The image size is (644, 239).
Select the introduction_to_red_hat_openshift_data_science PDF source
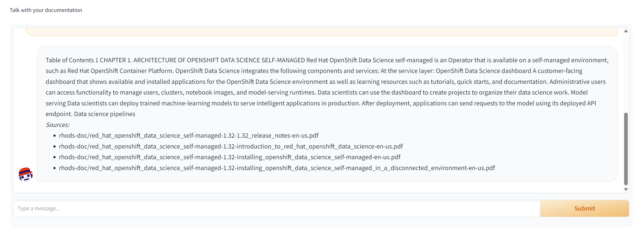[x=231, y=146]
